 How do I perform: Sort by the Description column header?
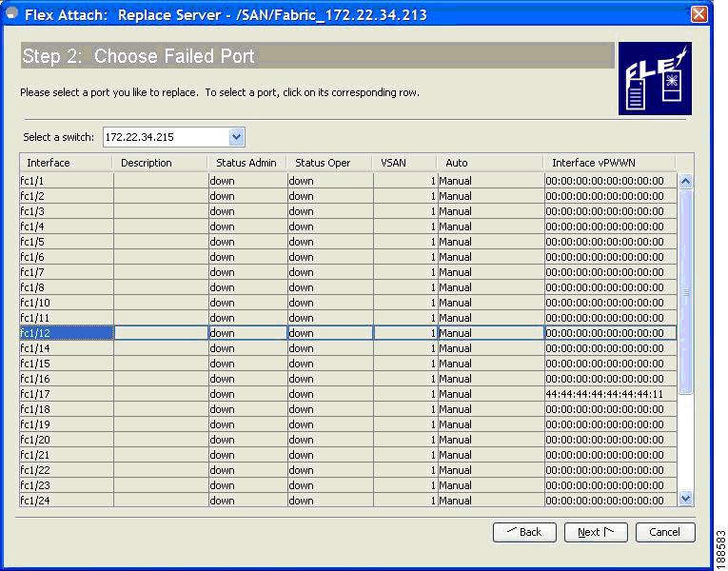point(160,163)
